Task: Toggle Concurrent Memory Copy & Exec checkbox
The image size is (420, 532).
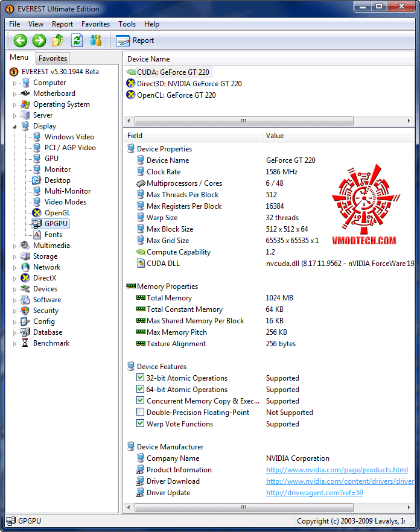Action: click(x=140, y=401)
